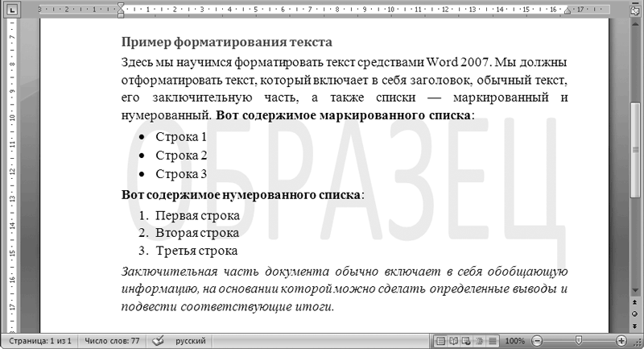The width and height of the screenshot is (644, 349).
Task: Click the zoom slider handle
Action: 579,341
